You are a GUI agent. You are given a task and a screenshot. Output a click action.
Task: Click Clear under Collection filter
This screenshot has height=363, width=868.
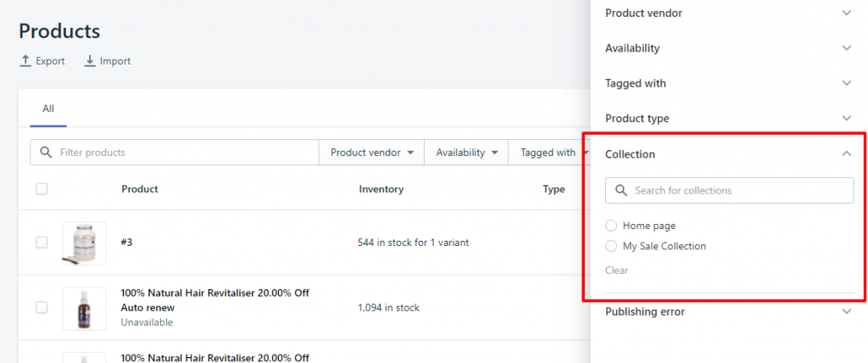[x=617, y=271]
